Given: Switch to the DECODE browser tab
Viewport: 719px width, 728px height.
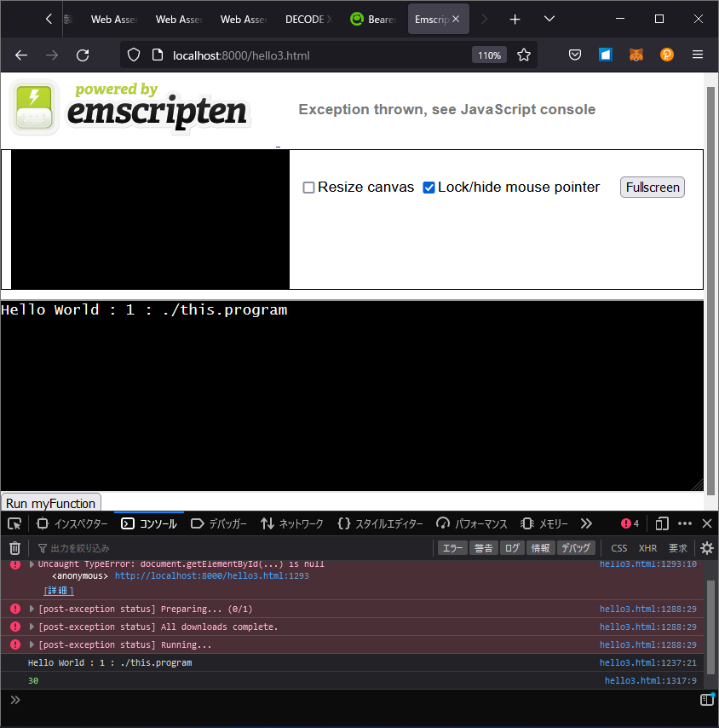Looking at the screenshot, I should (x=308, y=19).
